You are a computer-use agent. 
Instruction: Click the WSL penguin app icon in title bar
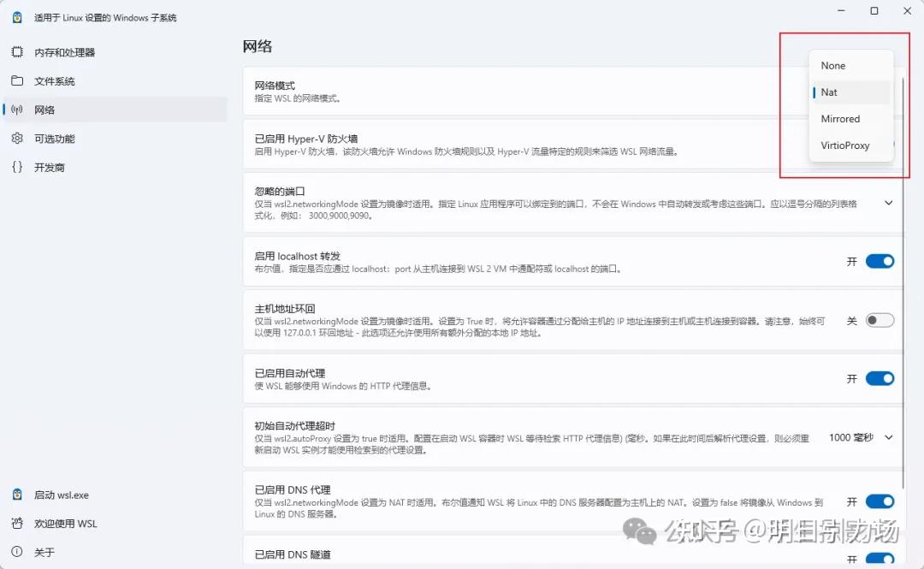point(17,17)
